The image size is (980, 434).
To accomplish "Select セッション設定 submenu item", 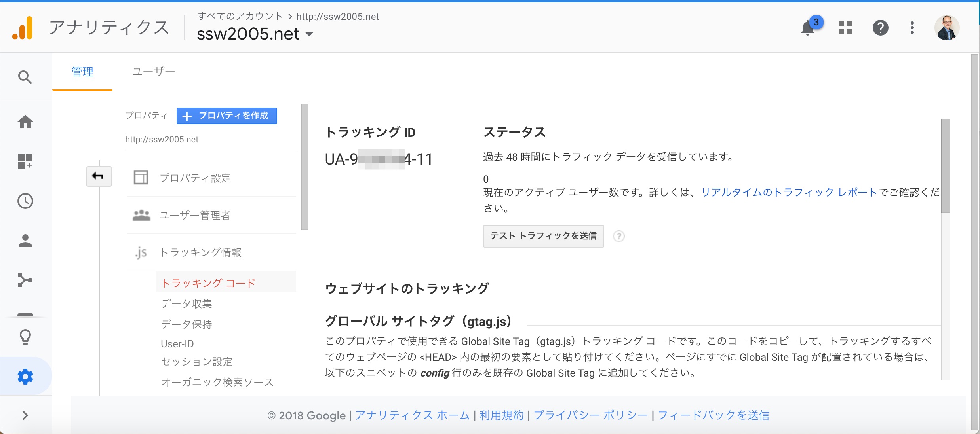I will coord(196,362).
